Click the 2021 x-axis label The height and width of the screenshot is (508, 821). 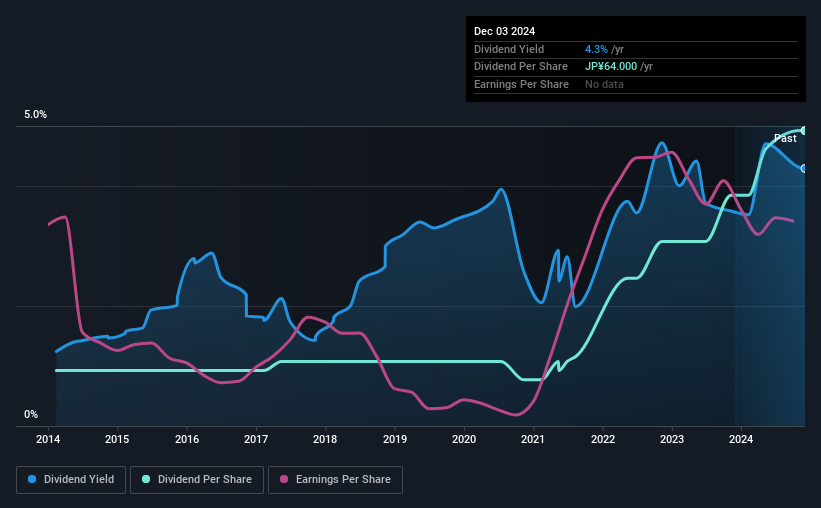coord(533,439)
